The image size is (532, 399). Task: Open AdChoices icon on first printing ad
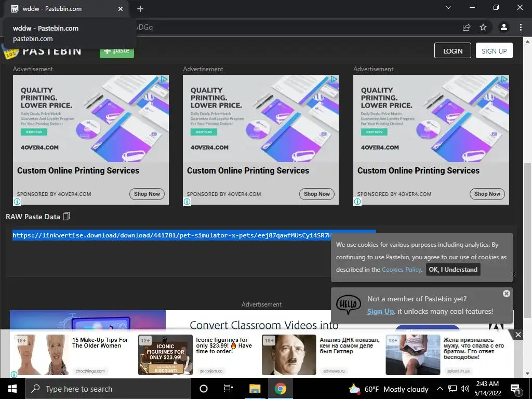164,79
